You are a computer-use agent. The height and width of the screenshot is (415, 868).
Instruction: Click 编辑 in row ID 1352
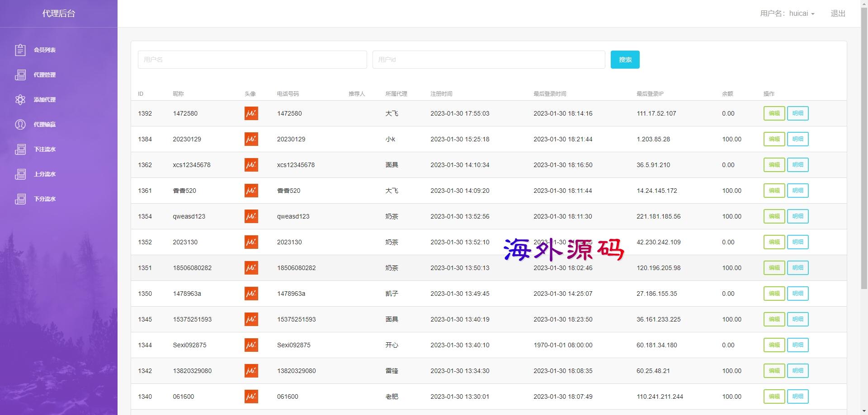(774, 242)
